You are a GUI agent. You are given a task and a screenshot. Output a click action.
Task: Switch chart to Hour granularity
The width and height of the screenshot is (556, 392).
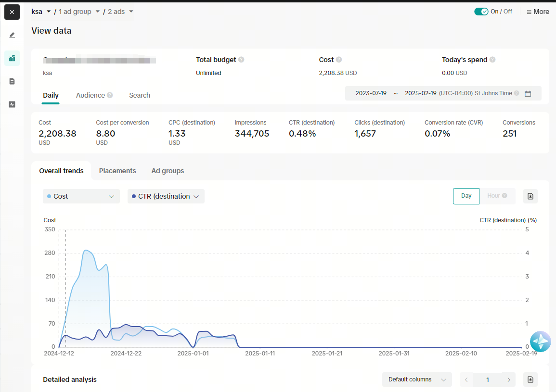pyautogui.click(x=497, y=196)
